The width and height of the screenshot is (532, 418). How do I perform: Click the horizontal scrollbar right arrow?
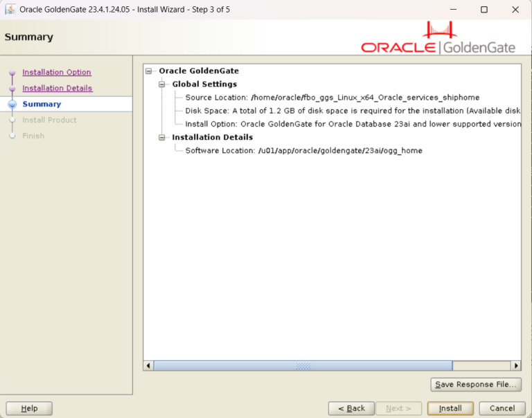[x=515, y=366]
